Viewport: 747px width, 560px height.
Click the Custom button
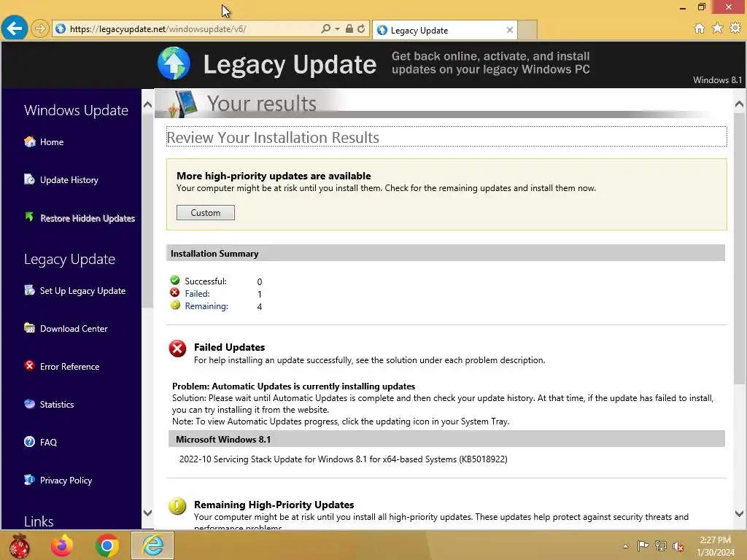point(205,212)
